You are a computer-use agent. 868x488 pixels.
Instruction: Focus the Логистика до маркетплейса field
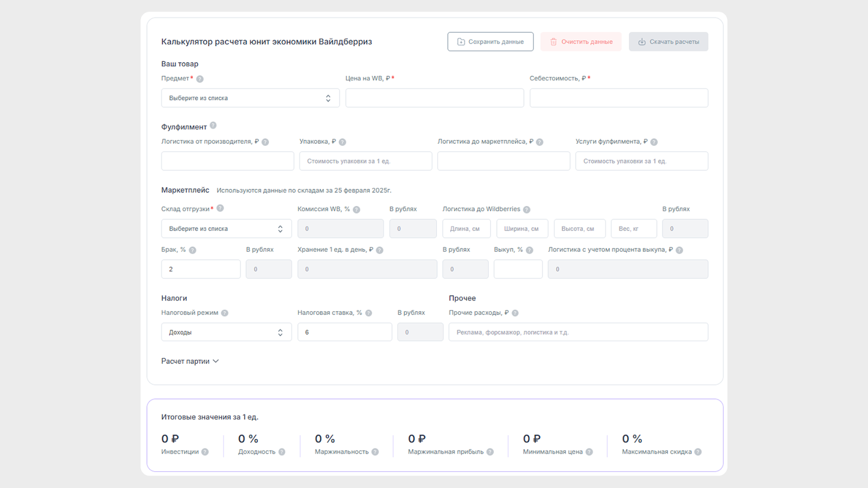click(504, 161)
